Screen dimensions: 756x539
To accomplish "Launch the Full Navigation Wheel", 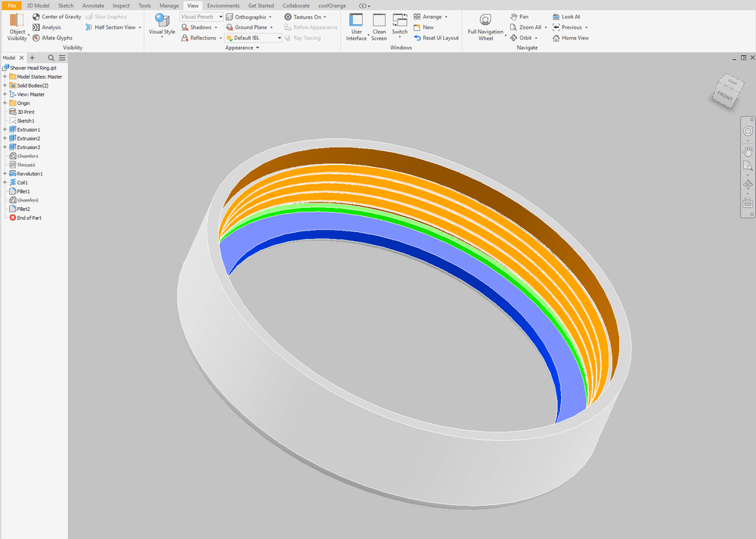I will click(485, 27).
